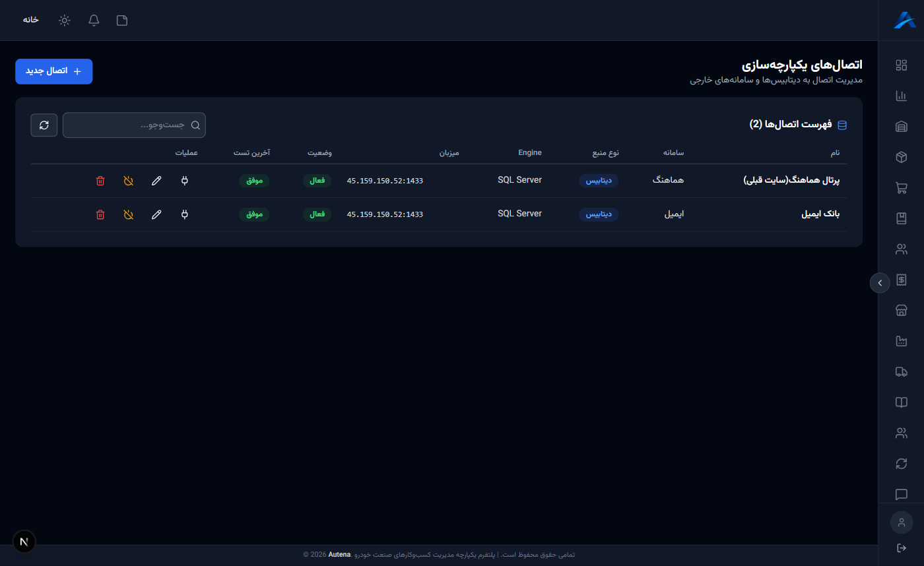924x566 pixels.
Task: Click the document icon in top bar
Action: [x=122, y=20]
